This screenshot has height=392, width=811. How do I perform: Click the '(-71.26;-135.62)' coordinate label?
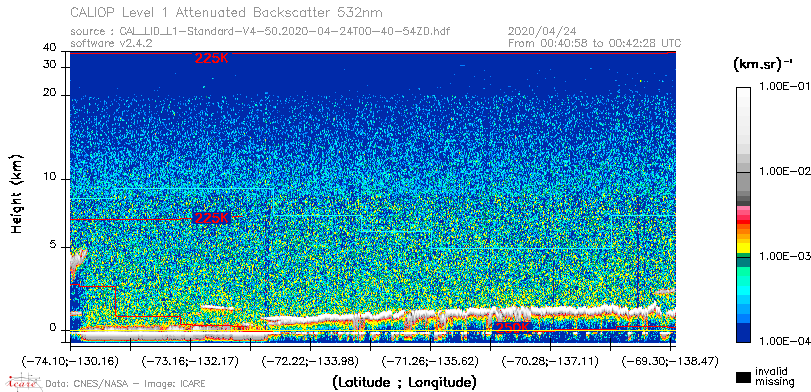(x=430, y=361)
